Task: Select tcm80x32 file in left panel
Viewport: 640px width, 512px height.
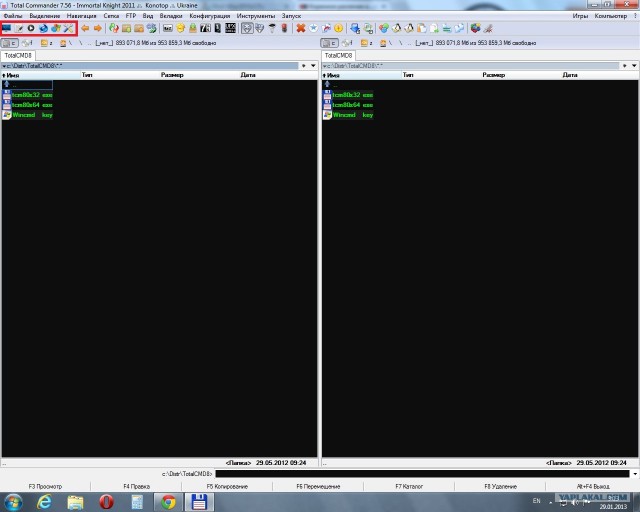Action: (x=25, y=95)
